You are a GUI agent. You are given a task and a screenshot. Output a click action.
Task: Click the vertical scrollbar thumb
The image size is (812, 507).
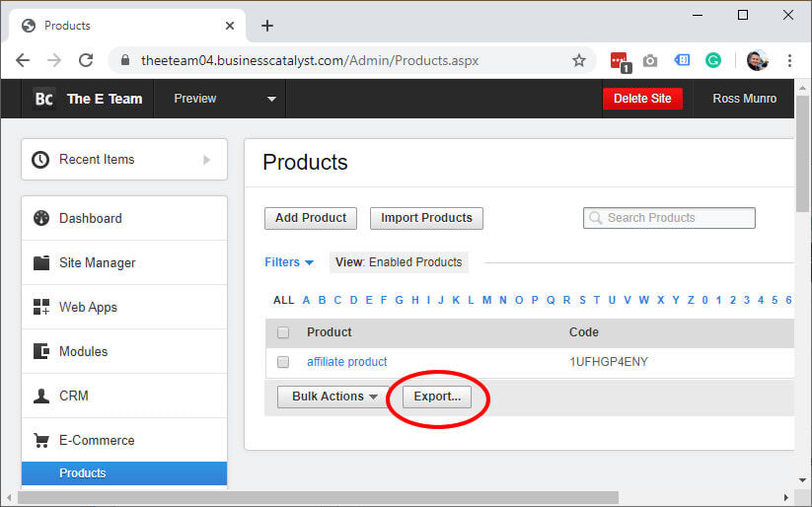(803, 153)
